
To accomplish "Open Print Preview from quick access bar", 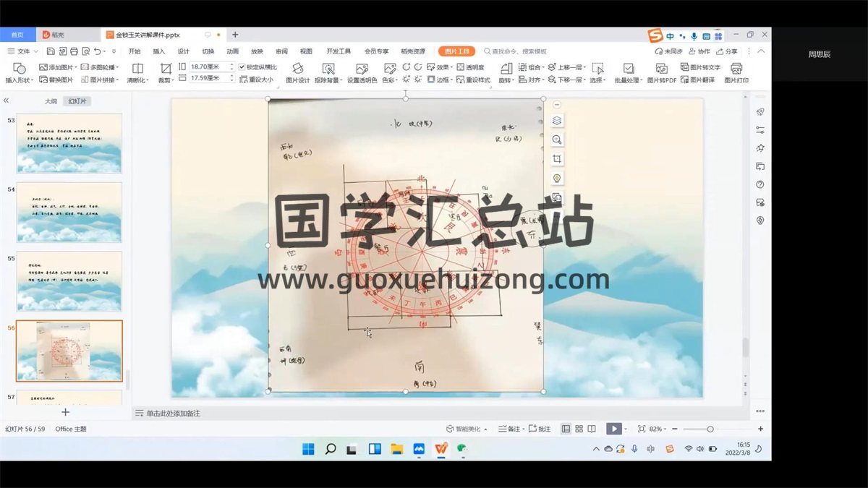I will (85, 51).
